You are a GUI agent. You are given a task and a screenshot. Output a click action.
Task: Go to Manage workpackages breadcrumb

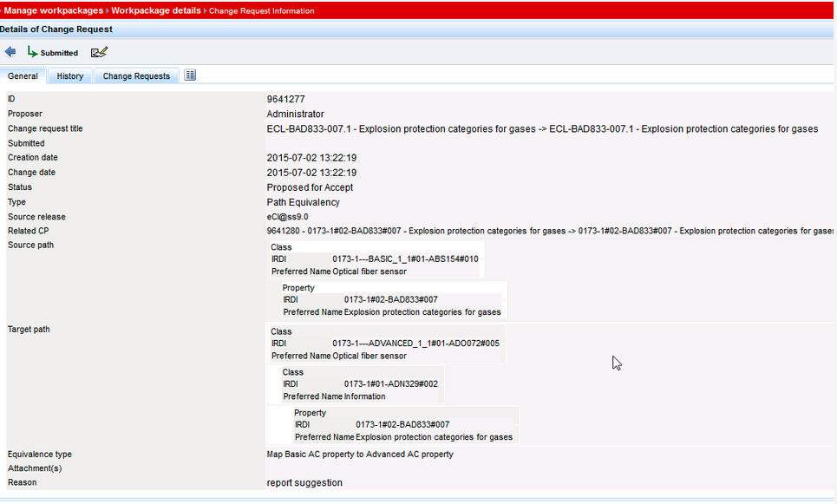click(54, 10)
